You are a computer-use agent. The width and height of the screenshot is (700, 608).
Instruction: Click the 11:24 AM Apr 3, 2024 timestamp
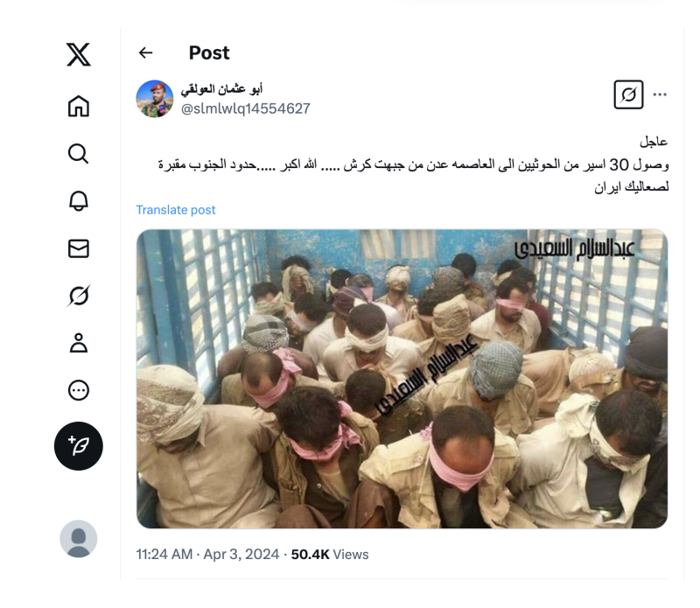coord(207,555)
